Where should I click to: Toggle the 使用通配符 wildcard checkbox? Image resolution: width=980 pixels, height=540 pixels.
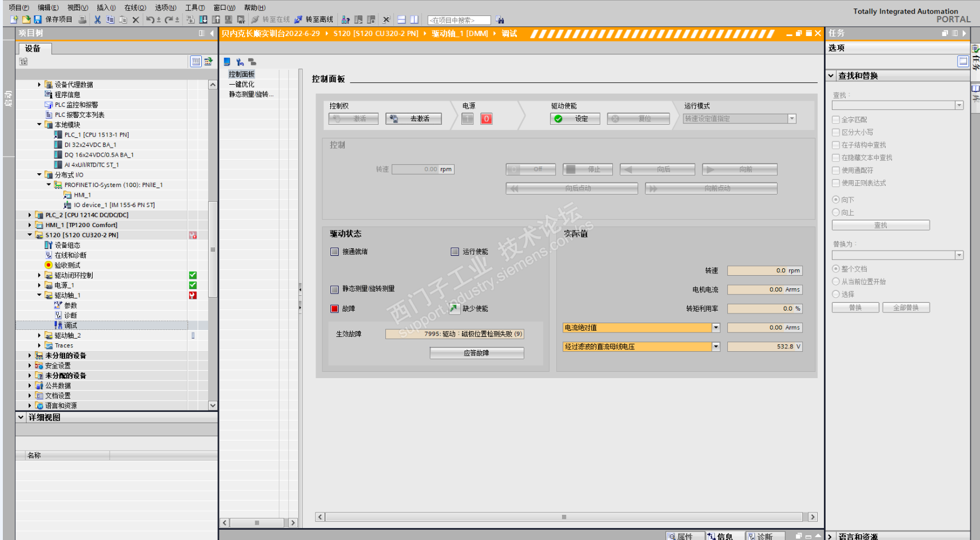(x=836, y=170)
